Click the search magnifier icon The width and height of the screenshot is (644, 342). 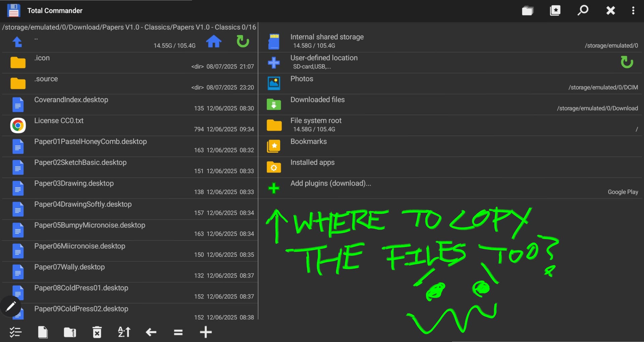583,10
